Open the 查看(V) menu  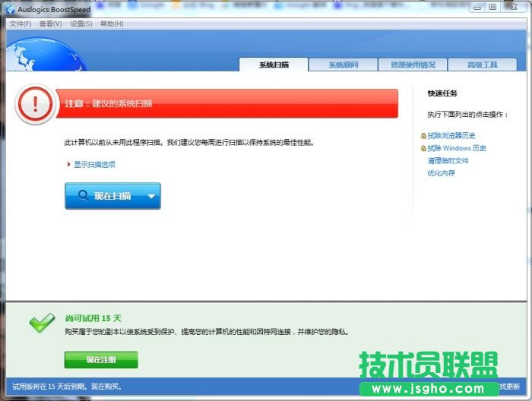[x=50, y=24]
